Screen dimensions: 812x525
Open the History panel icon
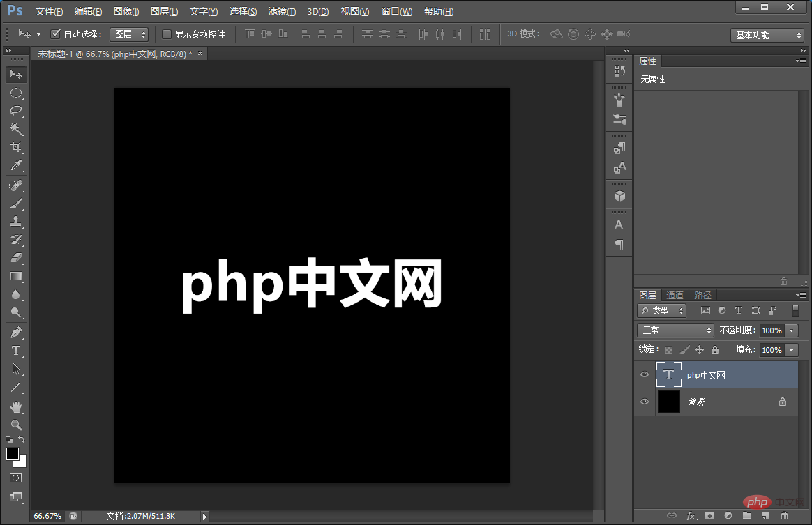(619, 71)
